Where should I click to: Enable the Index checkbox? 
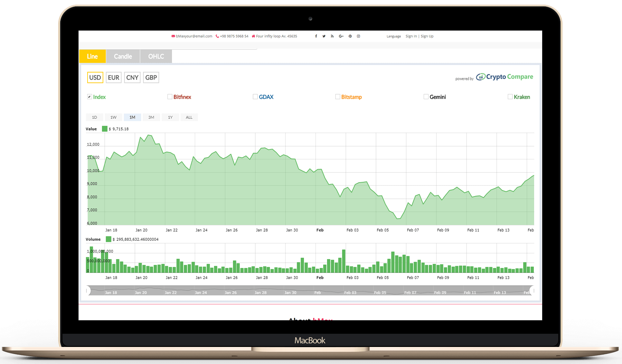(x=90, y=97)
